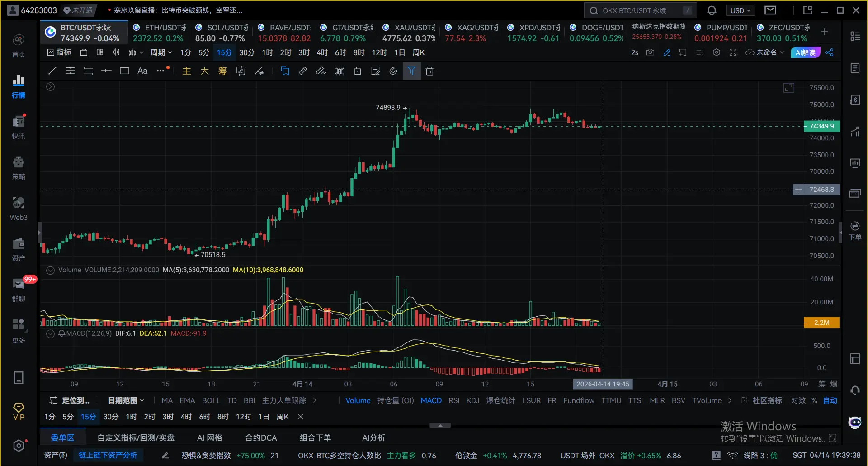Go to 首页 home in sidebar
868x466 pixels.
(x=19, y=46)
